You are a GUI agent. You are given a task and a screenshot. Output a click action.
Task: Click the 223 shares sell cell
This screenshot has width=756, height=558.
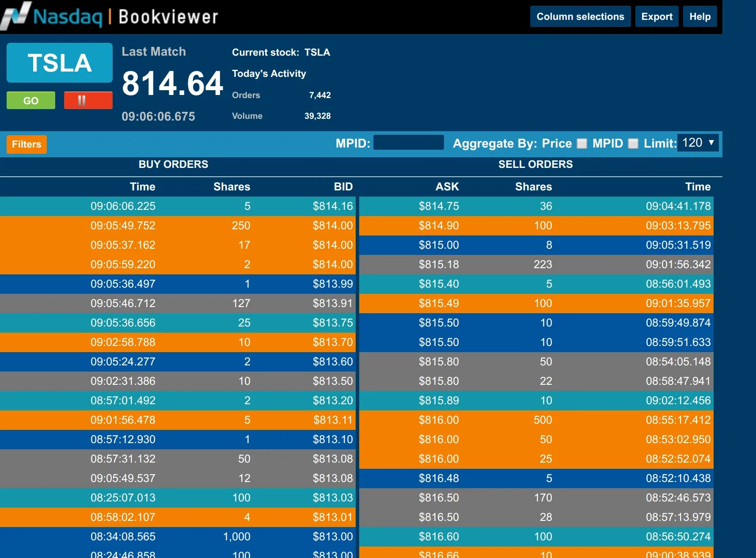coord(543,264)
